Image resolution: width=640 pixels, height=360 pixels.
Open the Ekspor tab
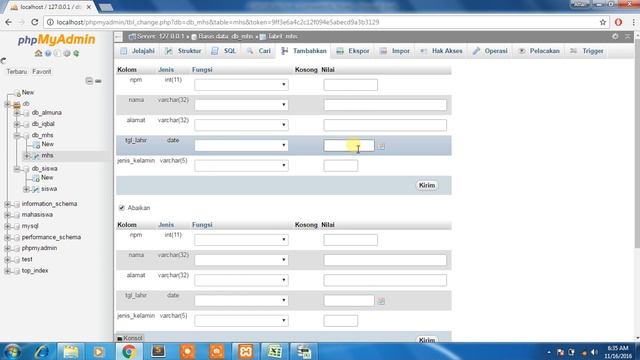[x=353, y=51]
